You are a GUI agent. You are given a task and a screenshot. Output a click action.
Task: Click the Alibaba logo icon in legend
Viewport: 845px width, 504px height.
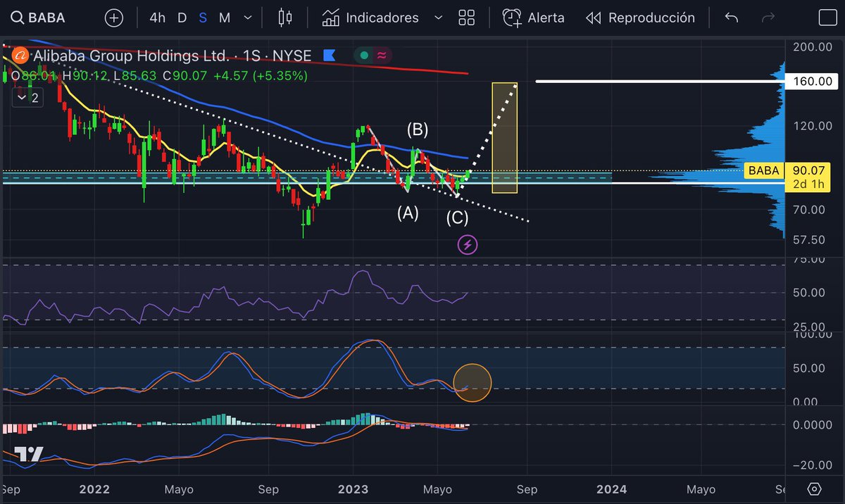coord(19,56)
